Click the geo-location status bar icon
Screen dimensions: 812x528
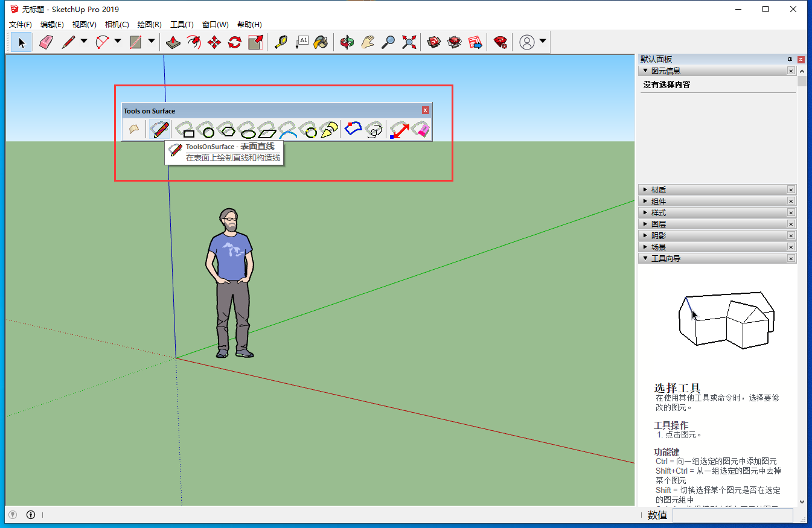click(11, 515)
